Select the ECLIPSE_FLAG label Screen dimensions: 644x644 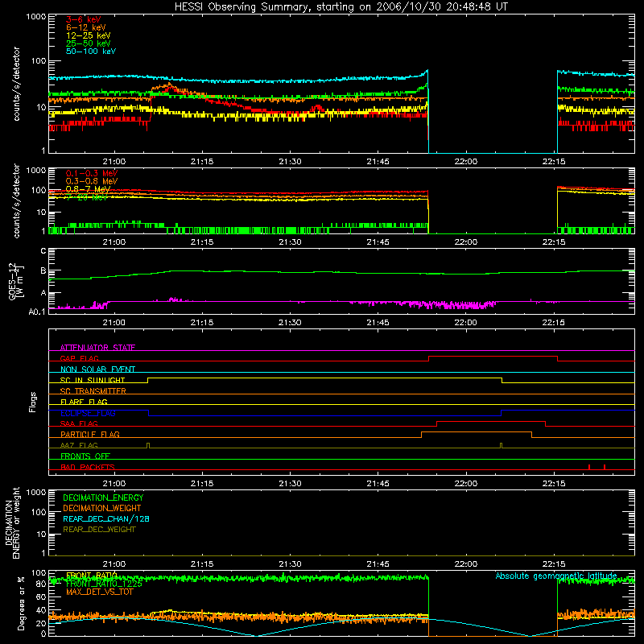[88, 413]
